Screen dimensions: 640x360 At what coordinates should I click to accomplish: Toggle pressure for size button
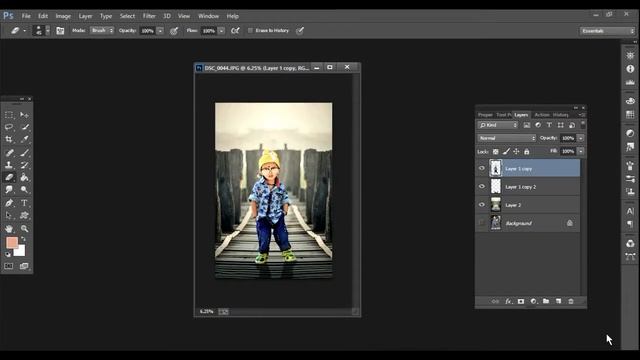[300, 31]
